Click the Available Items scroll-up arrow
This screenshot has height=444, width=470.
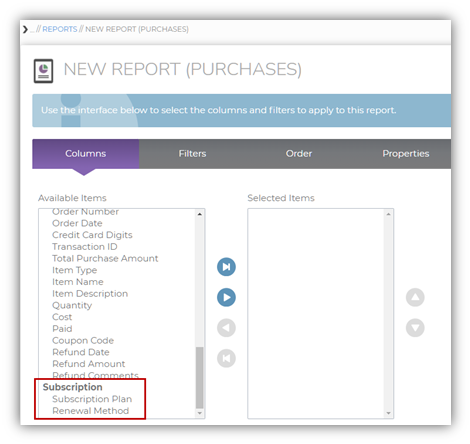click(199, 214)
